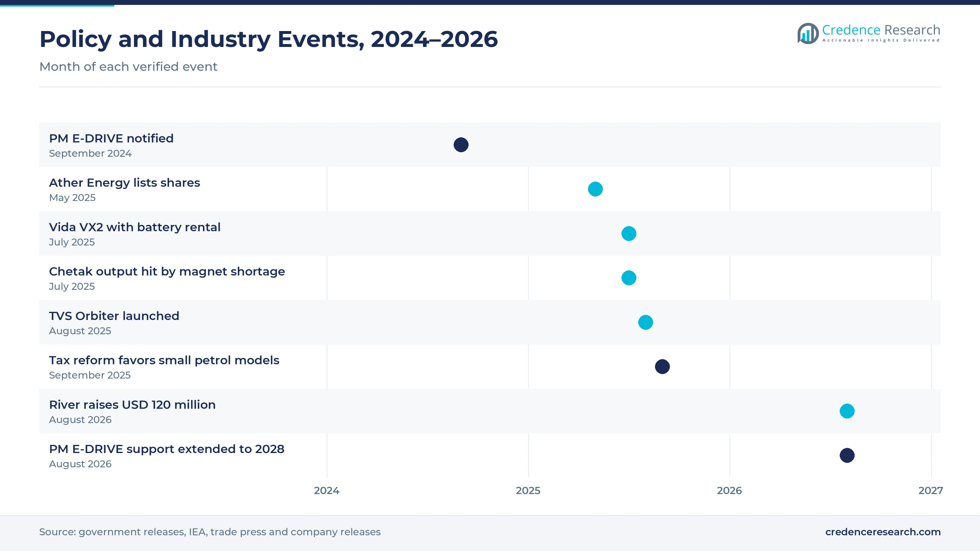Click the Actionable Insights Delivered tagline
Viewport: 980px width, 551px height.
881,40
